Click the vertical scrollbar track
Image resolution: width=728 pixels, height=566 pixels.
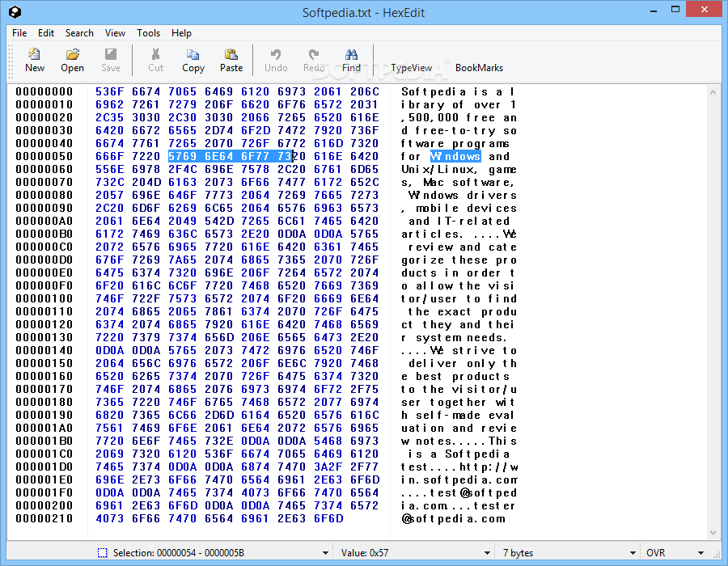(x=713, y=312)
